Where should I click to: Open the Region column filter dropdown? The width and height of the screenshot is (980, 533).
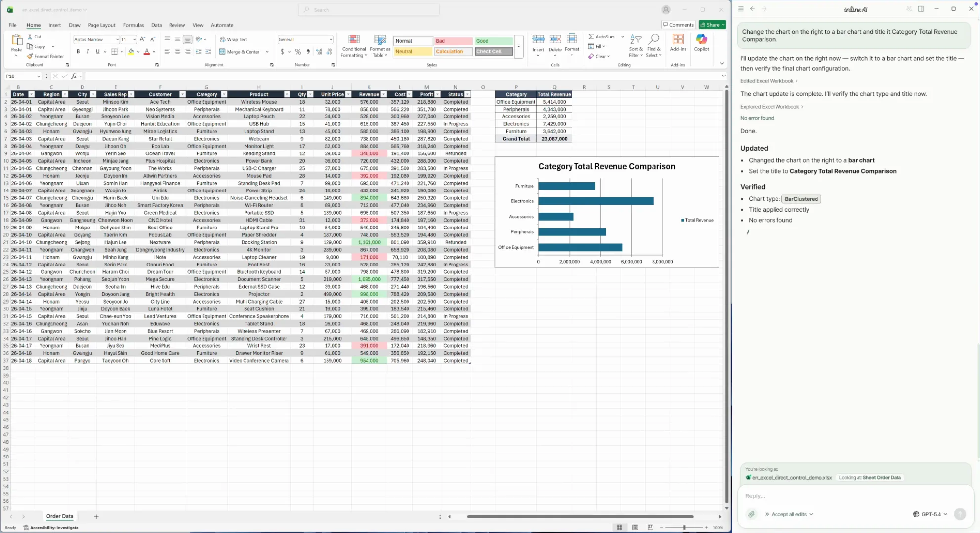[65, 94]
